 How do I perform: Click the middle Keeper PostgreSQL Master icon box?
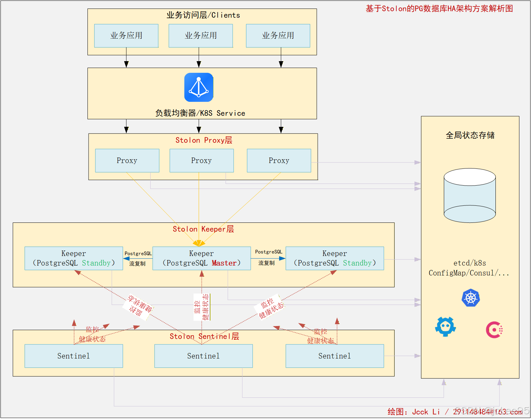[201, 258]
